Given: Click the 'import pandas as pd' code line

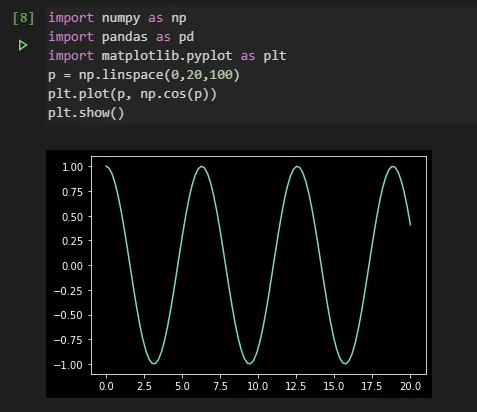Looking at the screenshot, I should pyautogui.click(x=121, y=37).
